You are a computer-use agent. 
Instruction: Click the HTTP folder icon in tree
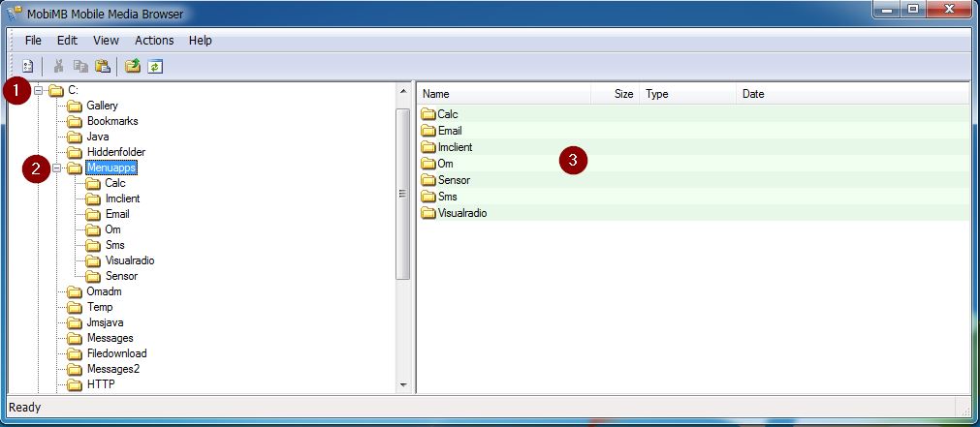(75, 384)
